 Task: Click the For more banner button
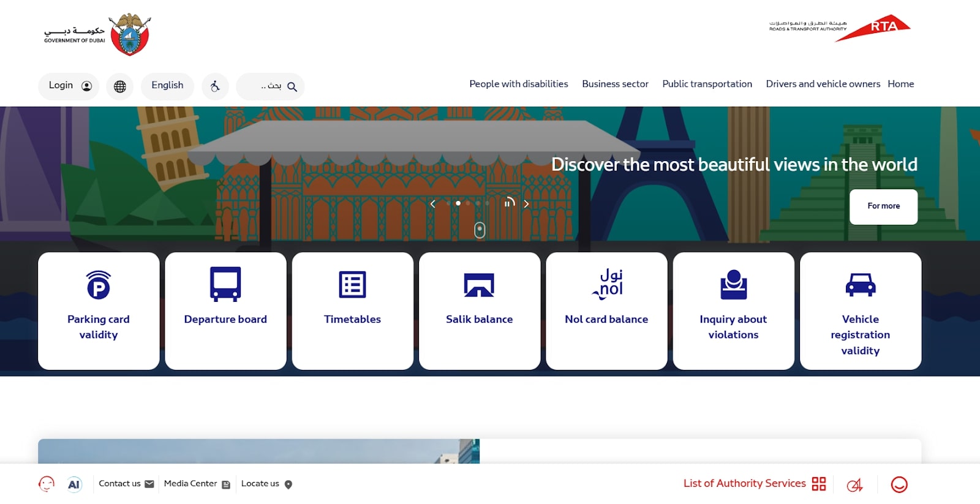(883, 206)
